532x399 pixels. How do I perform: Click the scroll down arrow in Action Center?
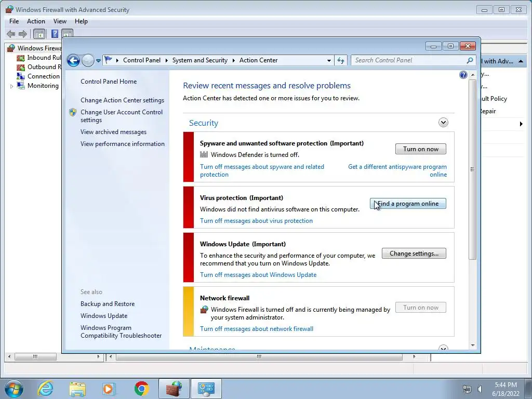[x=473, y=345]
